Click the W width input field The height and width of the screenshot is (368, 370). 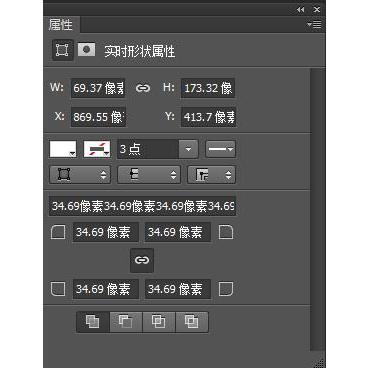click(x=98, y=88)
